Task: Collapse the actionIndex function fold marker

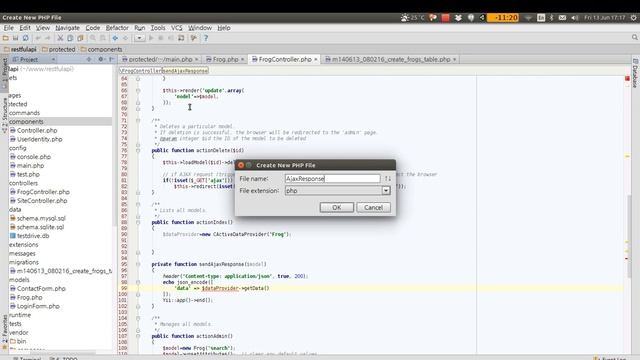Action: (138, 222)
